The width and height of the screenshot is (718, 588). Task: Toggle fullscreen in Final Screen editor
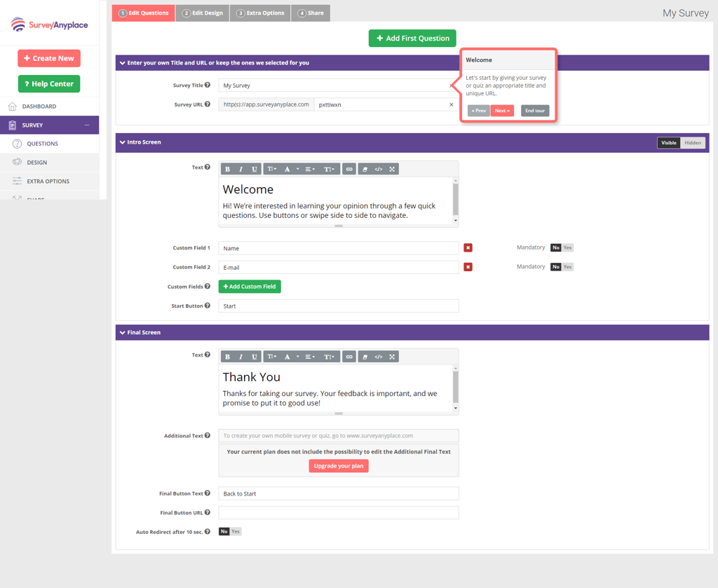392,357
